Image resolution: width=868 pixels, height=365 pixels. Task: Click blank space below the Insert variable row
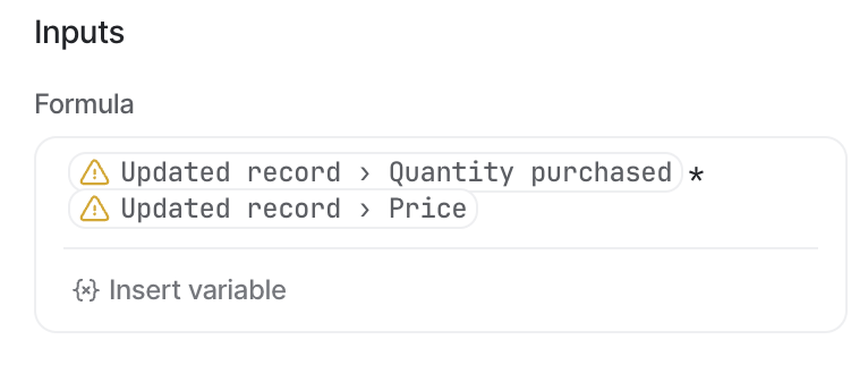438,318
